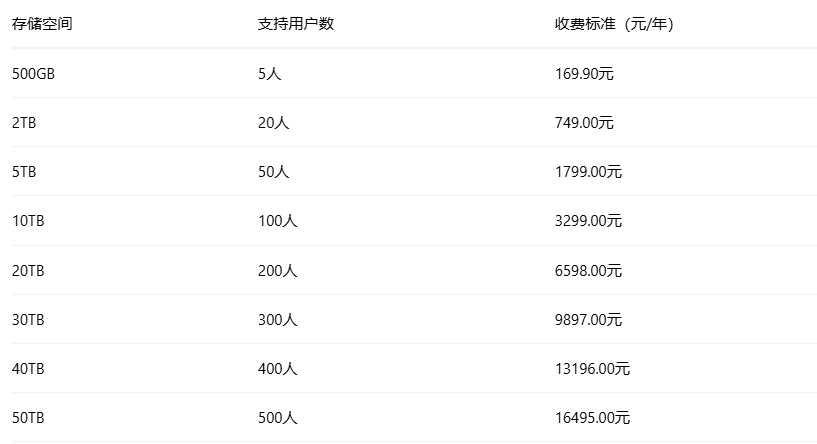Click the 169.90元 price cell

[584, 73]
